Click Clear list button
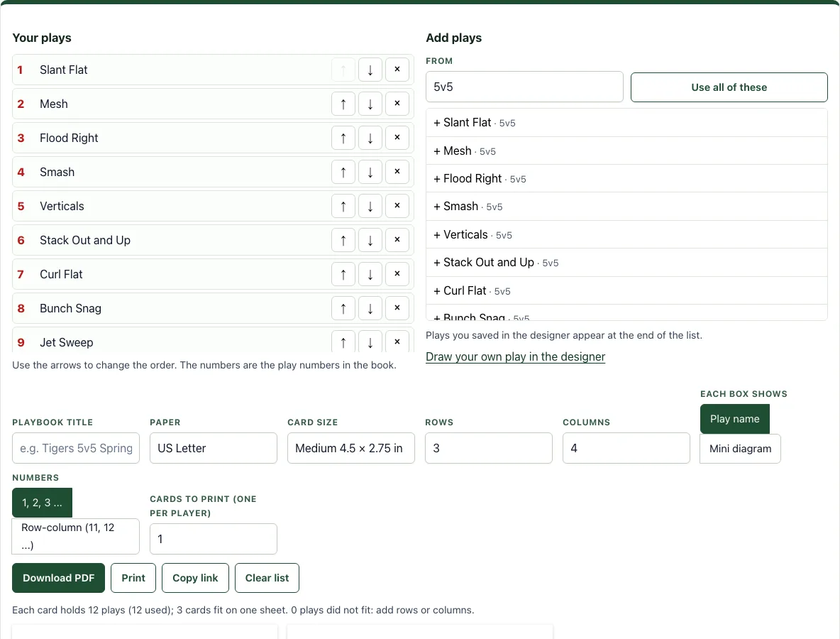The width and height of the screenshot is (840, 639). tap(267, 578)
